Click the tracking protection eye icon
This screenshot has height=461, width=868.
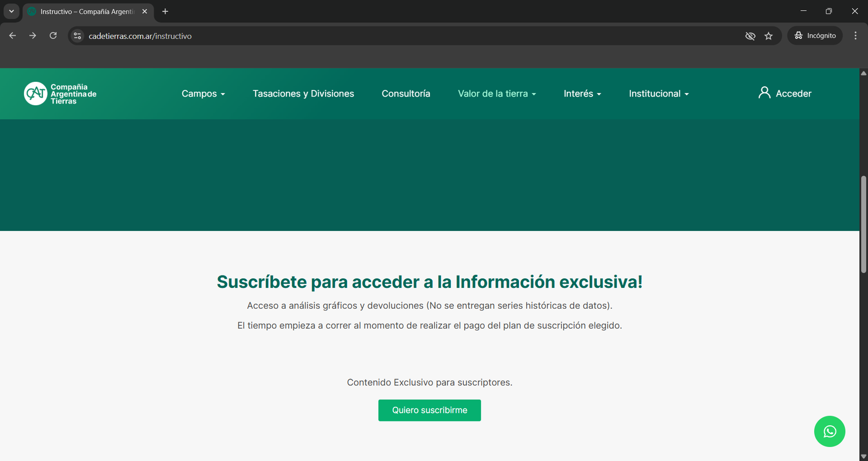coord(750,36)
